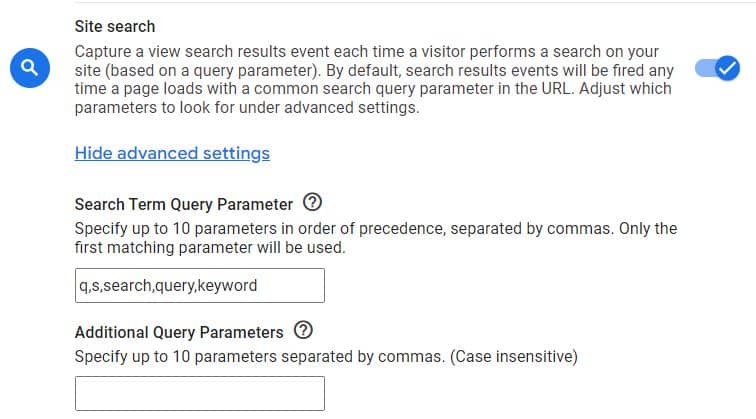Click the Additional Query Parameters label
756x419 pixels.
179,333
